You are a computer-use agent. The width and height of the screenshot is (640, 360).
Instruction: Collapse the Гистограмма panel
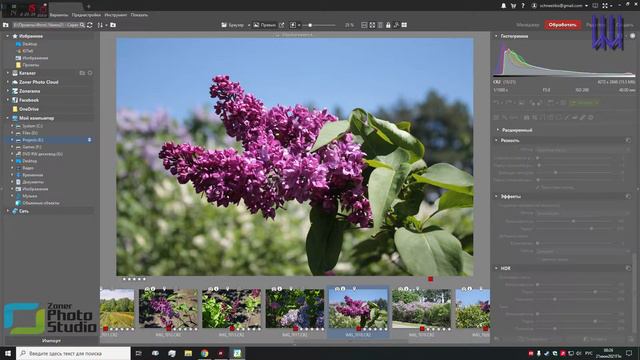coord(496,36)
